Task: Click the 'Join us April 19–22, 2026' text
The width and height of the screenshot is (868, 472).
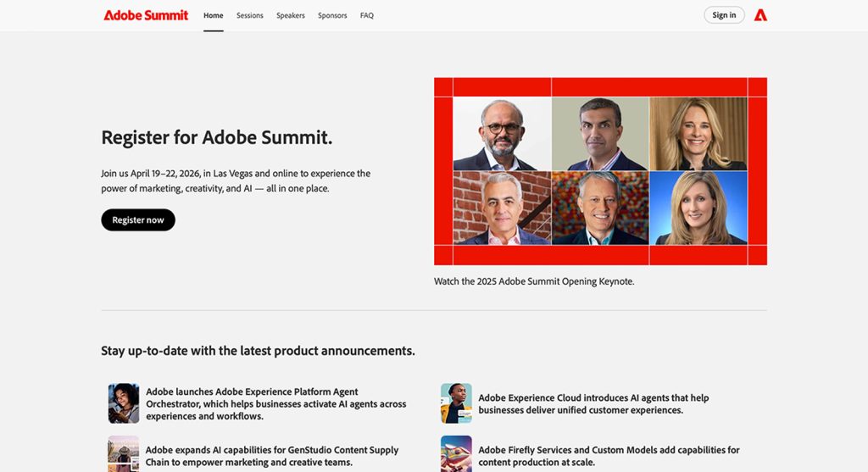Action: (236, 181)
